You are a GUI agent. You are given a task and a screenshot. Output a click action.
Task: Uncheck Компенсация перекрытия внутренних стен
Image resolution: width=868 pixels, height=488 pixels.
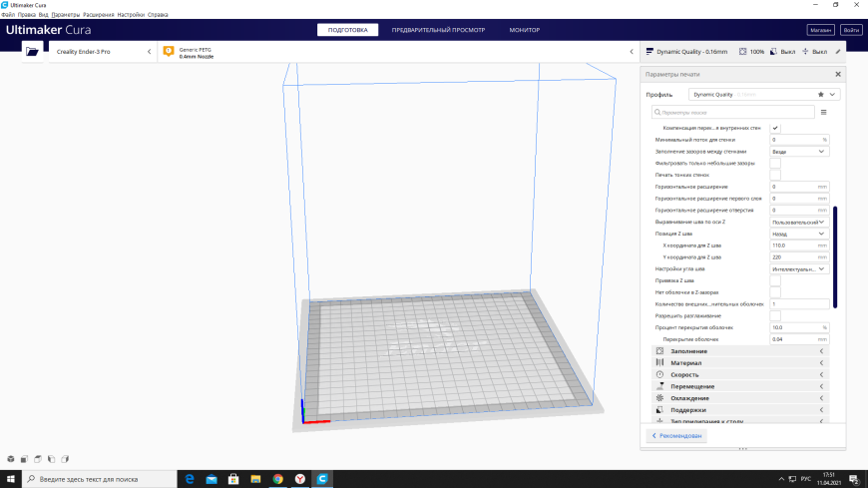(775, 128)
